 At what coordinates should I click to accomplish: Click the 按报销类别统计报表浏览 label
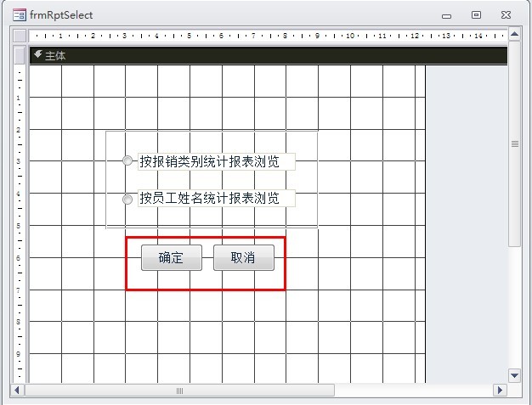click(x=217, y=161)
